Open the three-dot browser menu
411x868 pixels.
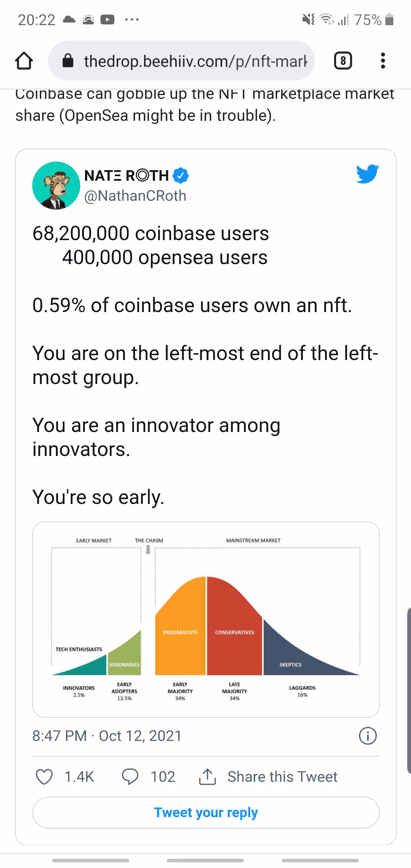[x=383, y=61]
